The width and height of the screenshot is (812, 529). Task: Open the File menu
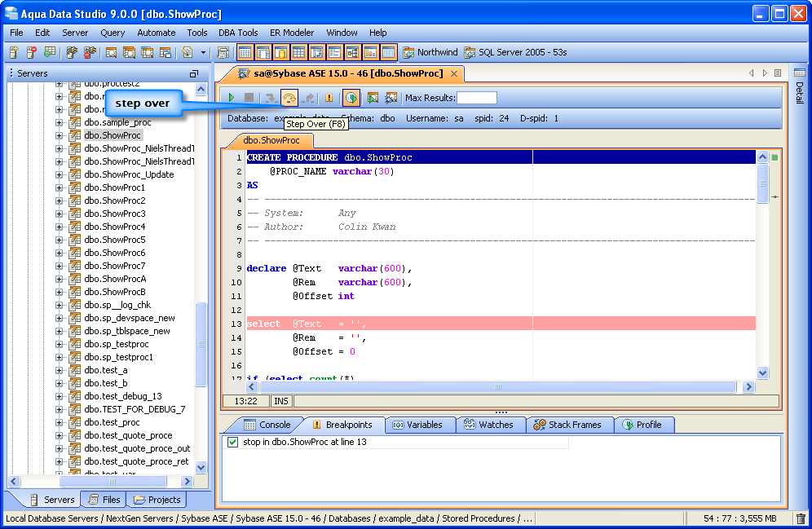(16, 33)
